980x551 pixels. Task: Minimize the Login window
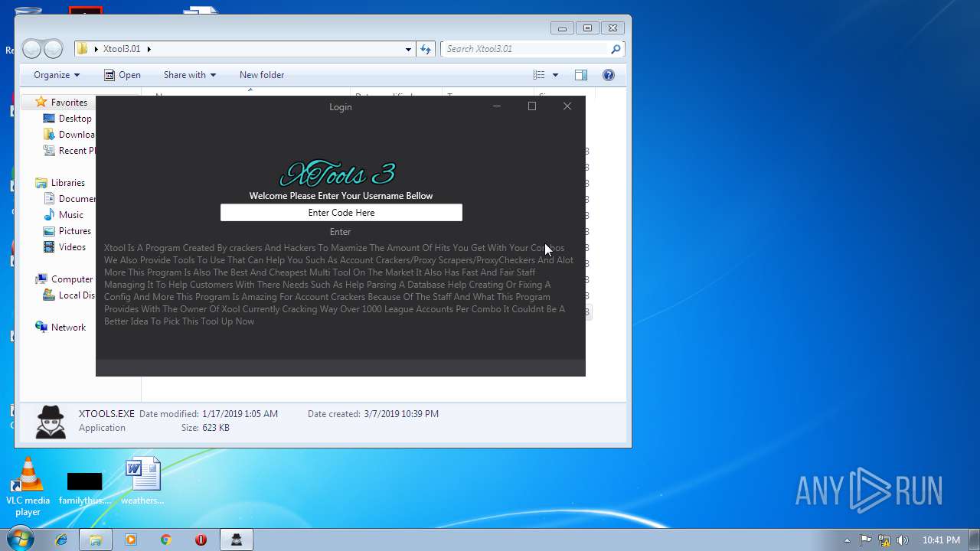click(x=497, y=106)
